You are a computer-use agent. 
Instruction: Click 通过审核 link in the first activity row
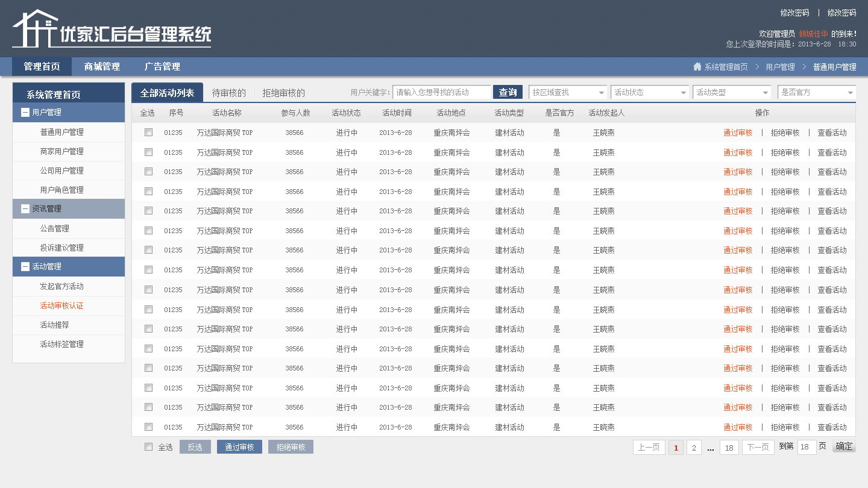(738, 133)
